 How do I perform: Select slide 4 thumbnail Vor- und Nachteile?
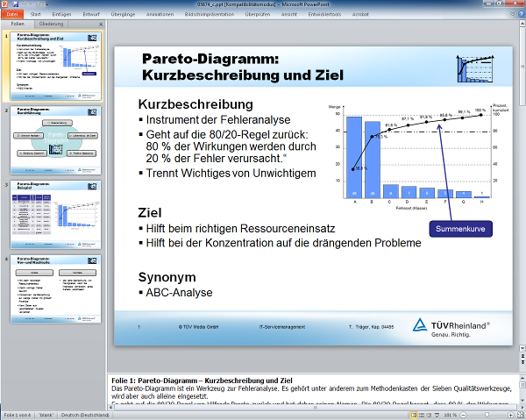coord(56,287)
